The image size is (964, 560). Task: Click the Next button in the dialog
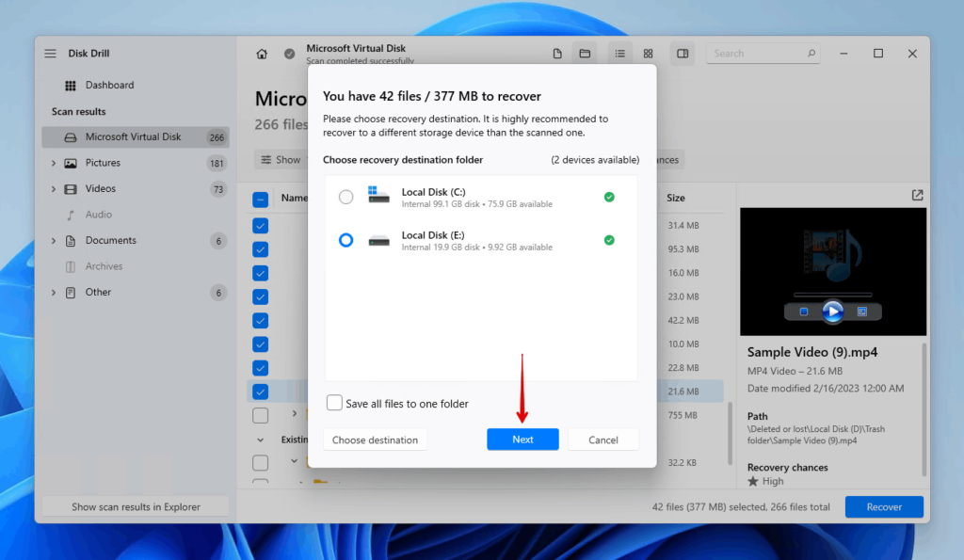point(522,439)
